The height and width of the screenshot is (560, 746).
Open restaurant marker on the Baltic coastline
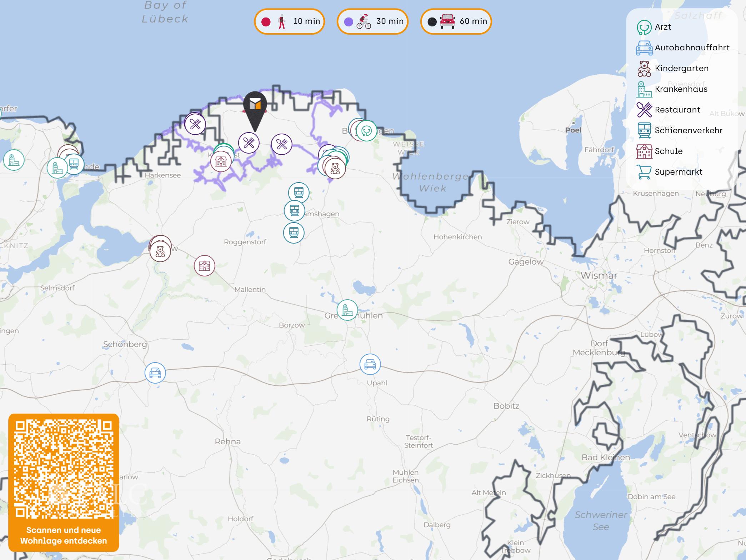[195, 124]
